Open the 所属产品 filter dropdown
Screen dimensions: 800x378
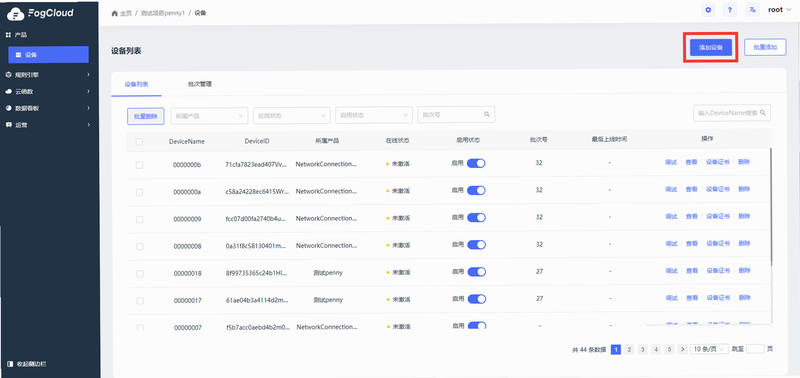coord(209,115)
